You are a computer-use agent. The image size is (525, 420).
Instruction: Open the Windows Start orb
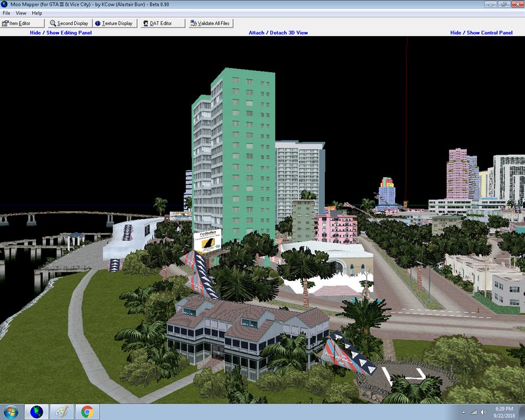coord(10,412)
